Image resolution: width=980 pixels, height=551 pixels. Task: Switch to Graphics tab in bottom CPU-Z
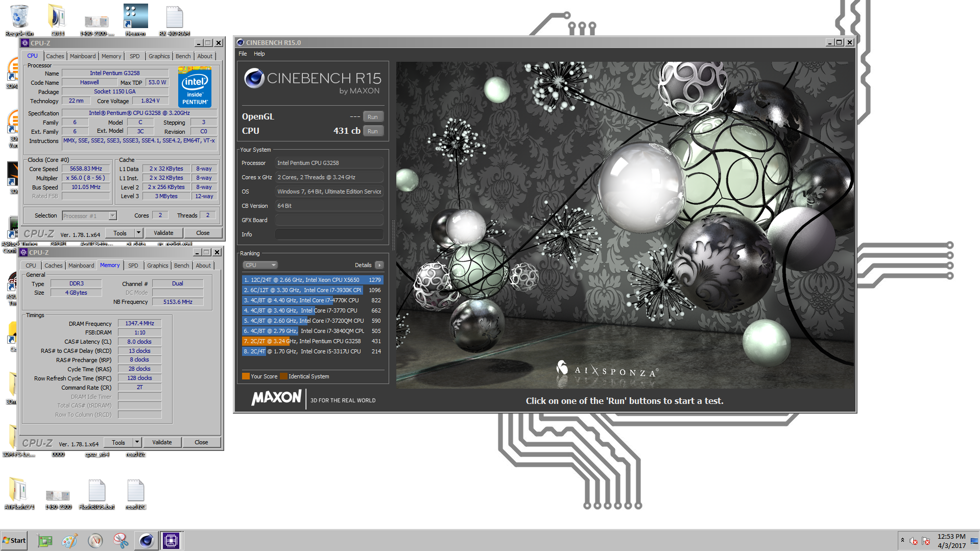[157, 266]
